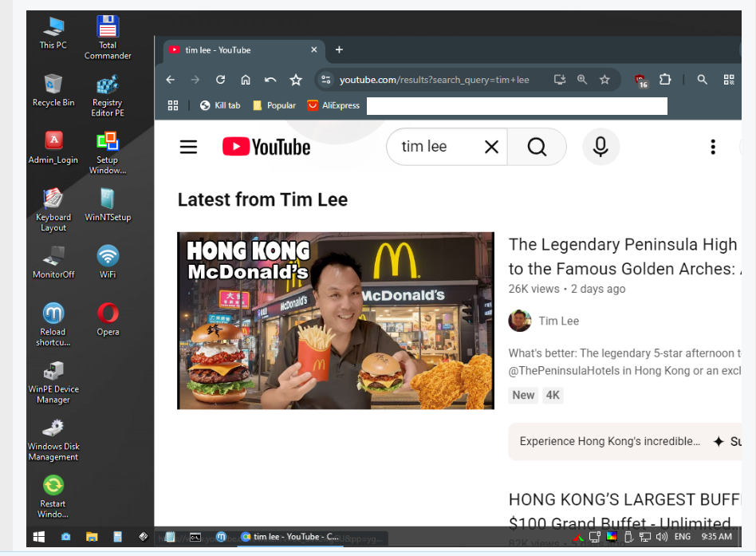756x556 pixels.
Task: Open the Kill tab bookmark
Action: coord(220,105)
